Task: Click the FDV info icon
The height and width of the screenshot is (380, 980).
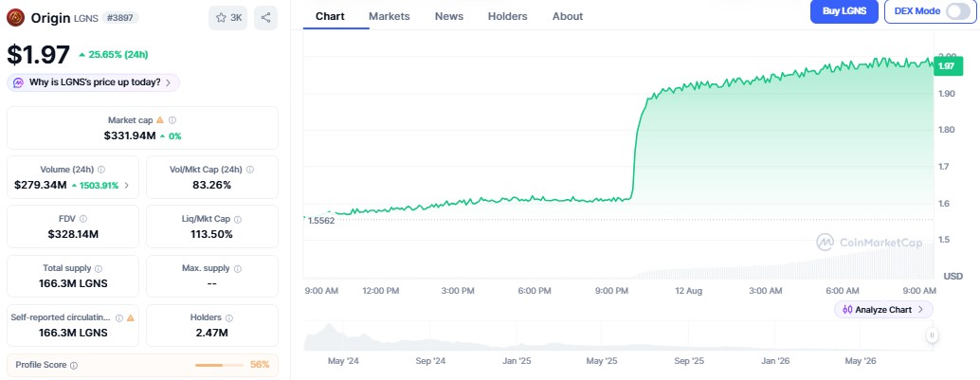Action: pos(83,219)
